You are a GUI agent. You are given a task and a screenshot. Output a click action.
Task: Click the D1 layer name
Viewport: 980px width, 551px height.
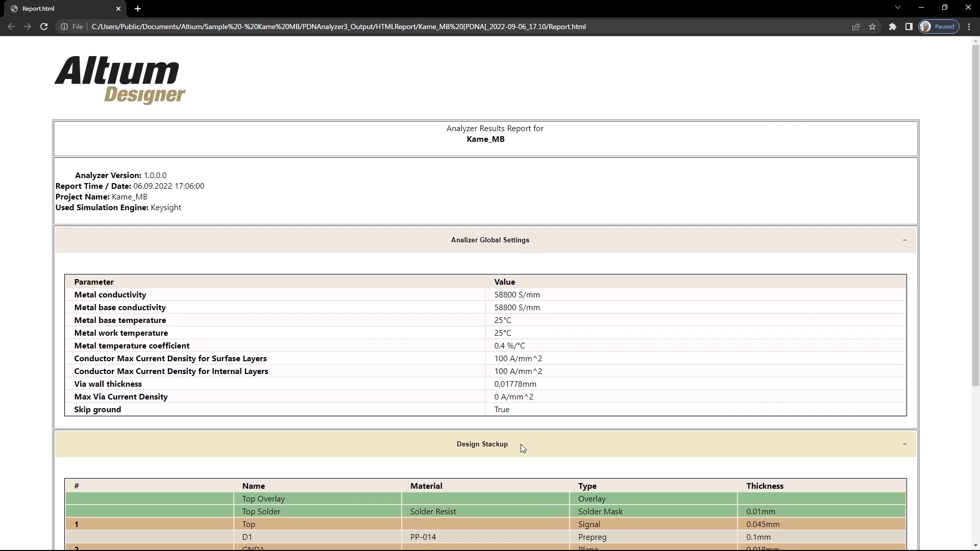[247, 537]
